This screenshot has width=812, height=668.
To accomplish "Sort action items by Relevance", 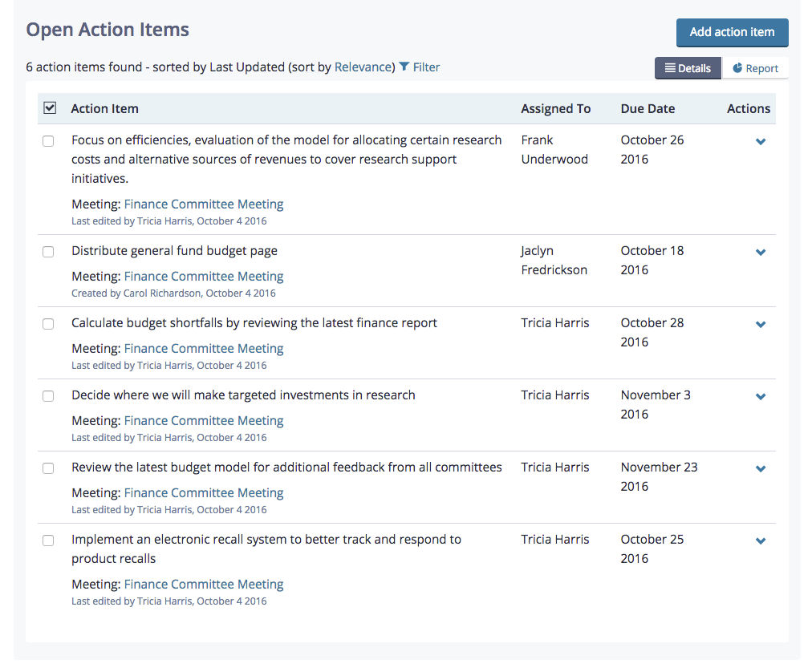I will (363, 67).
